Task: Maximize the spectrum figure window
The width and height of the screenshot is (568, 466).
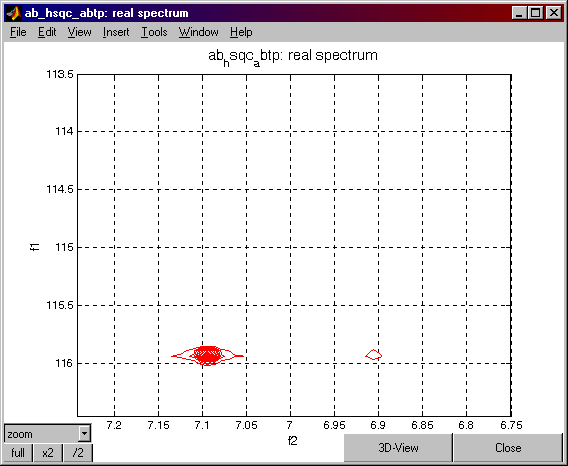Action: (535, 13)
